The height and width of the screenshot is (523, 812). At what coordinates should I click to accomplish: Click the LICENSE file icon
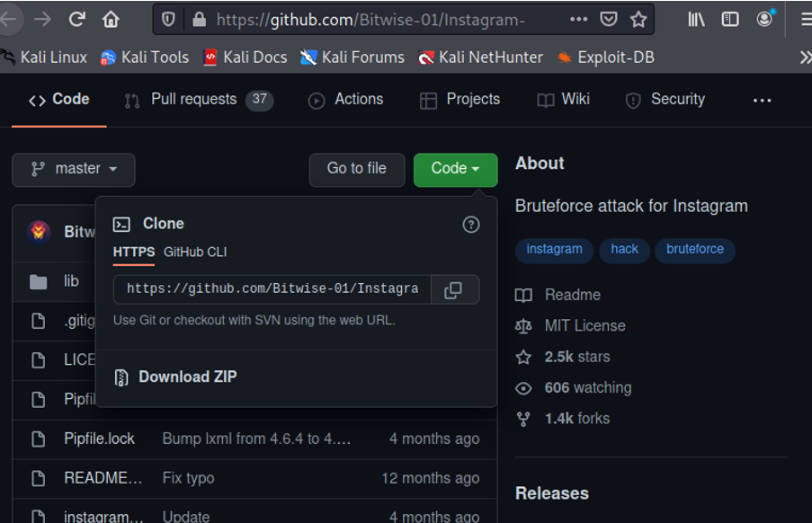tap(39, 360)
